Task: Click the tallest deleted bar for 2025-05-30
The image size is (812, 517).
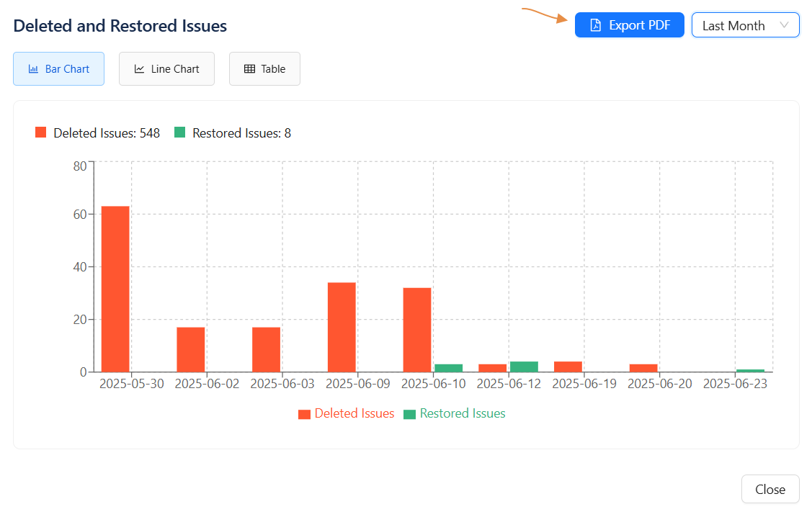Action: coord(115,289)
